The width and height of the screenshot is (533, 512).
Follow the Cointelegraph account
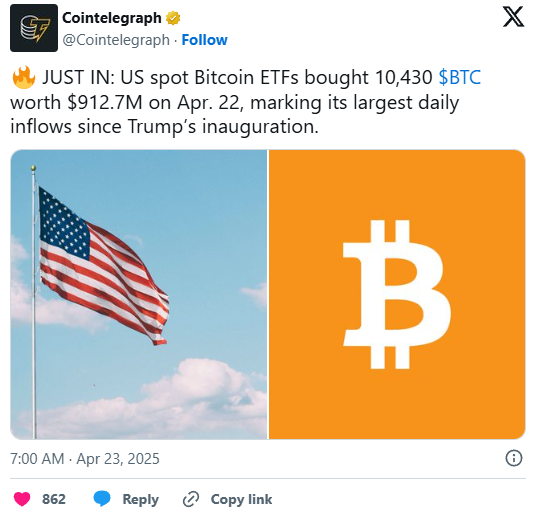(204, 40)
